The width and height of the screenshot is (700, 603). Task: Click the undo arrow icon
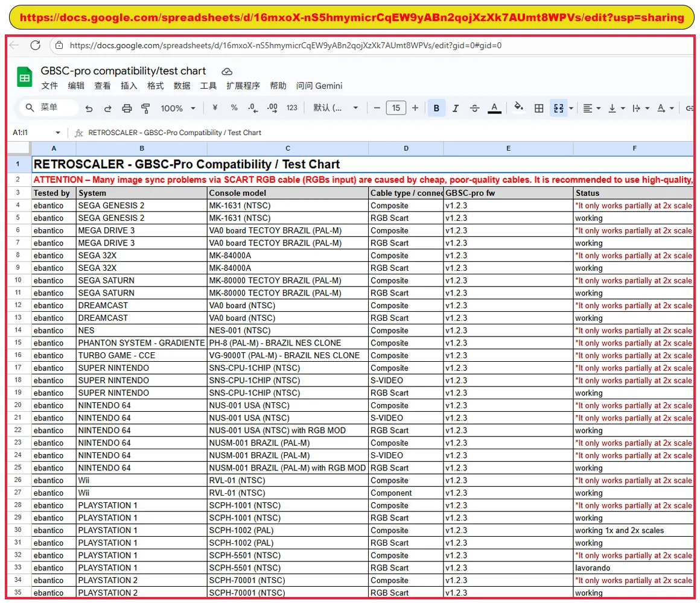(89, 108)
